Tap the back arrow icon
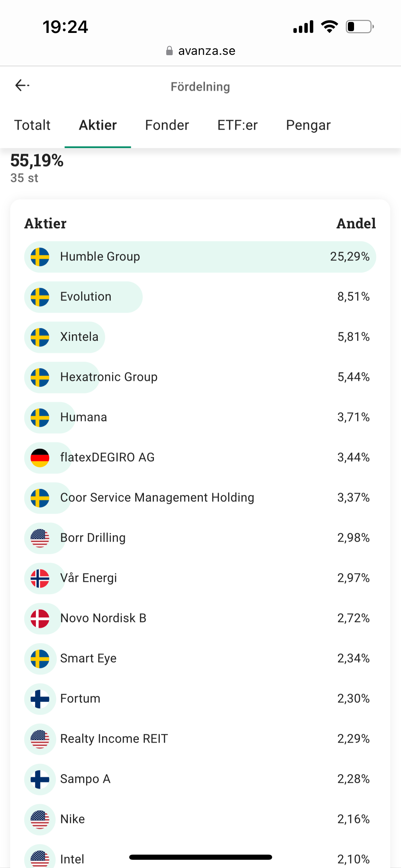This screenshot has height=868, width=401. 22,85
